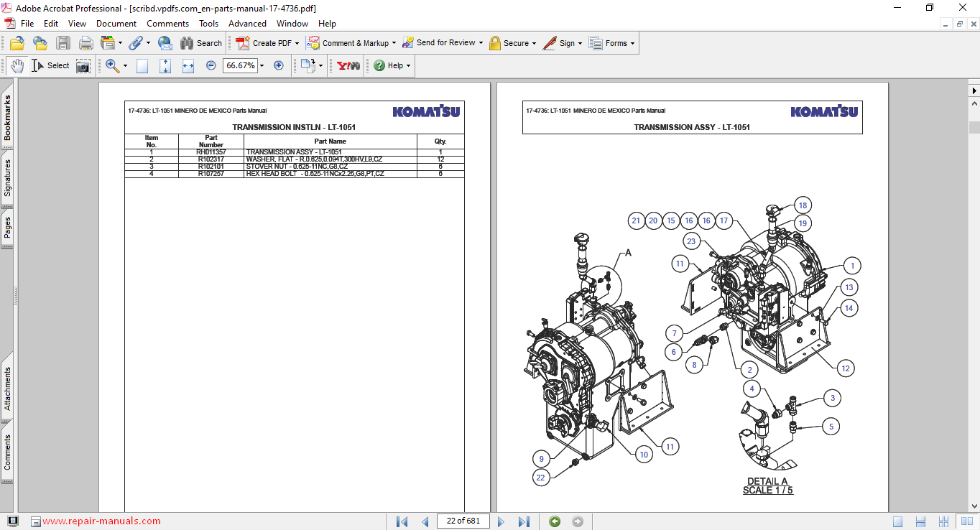Expand the Comment & Markup dropdown
The width and height of the screenshot is (980, 530).
coord(394,43)
